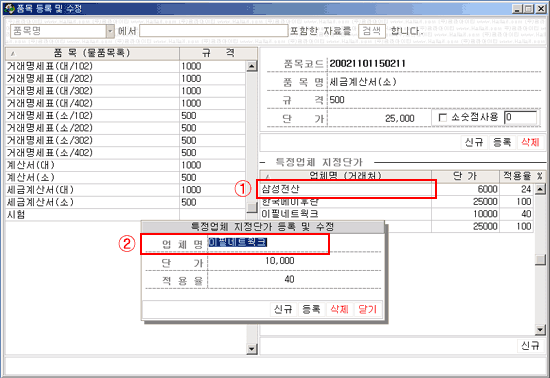This screenshot has width=550, height=378.
Task: Click dialog 닫기 button
Action: click(x=368, y=309)
